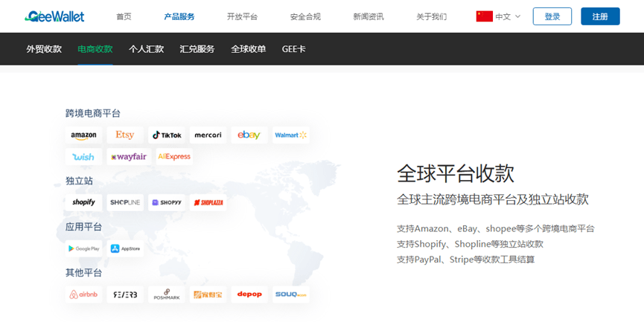Switch to the 电商收款 tab

click(95, 49)
